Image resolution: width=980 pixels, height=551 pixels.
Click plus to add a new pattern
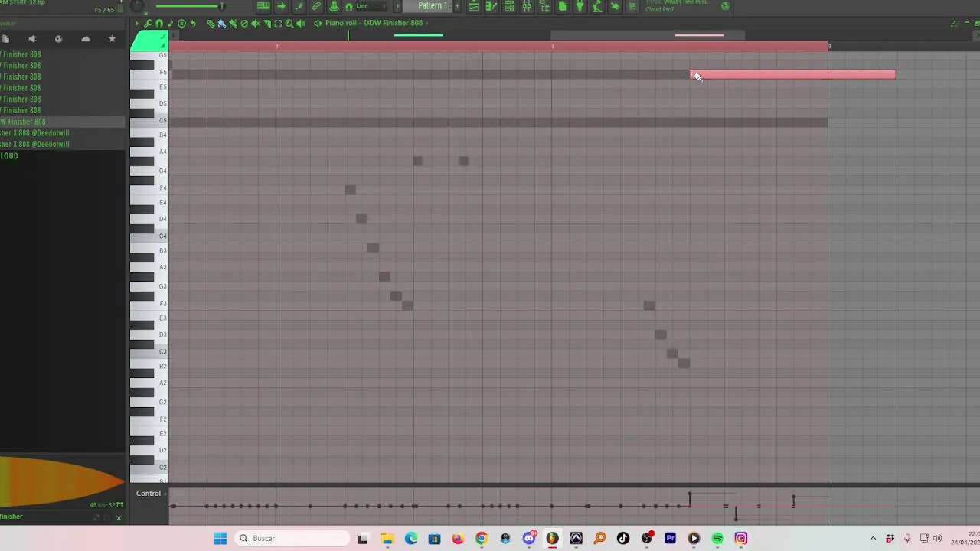pyautogui.click(x=457, y=6)
